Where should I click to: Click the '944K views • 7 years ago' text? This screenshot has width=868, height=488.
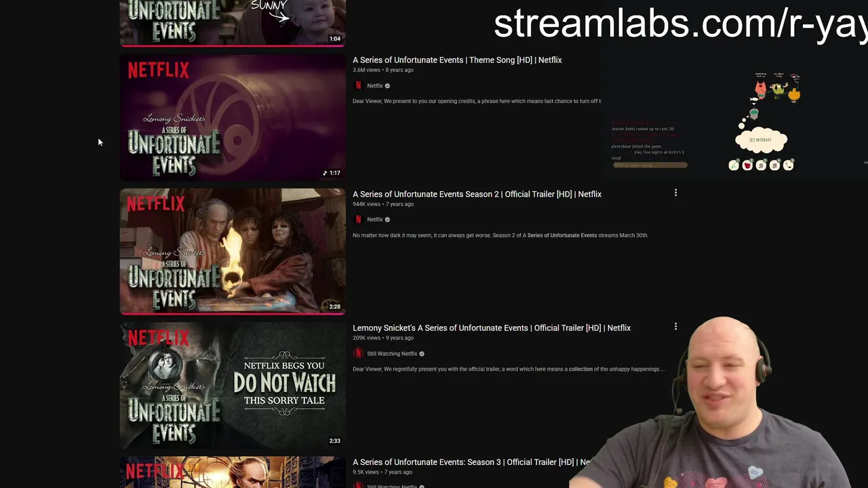click(383, 204)
